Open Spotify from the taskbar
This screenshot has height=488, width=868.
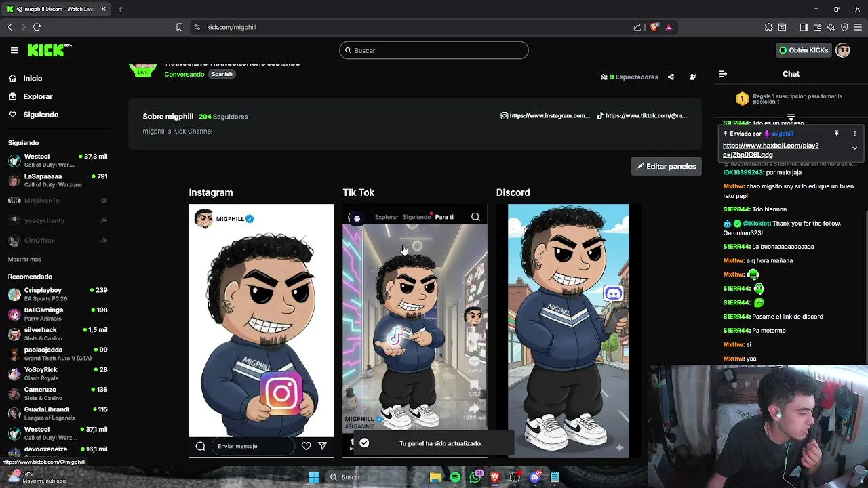pyautogui.click(x=455, y=477)
